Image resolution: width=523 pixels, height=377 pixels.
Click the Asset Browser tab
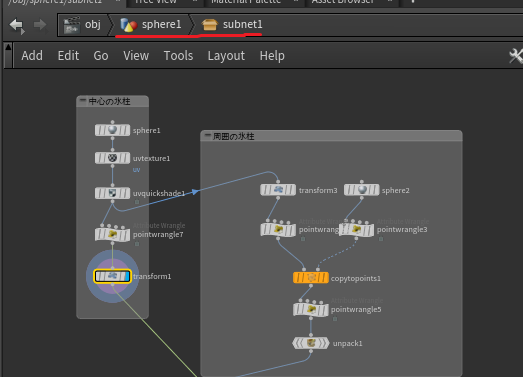click(343, 2)
